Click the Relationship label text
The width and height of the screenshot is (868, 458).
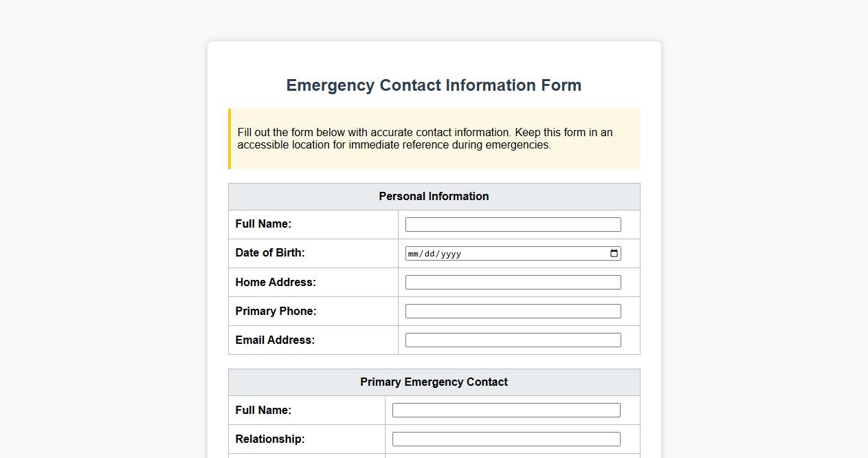pyautogui.click(x=270, y=438)
